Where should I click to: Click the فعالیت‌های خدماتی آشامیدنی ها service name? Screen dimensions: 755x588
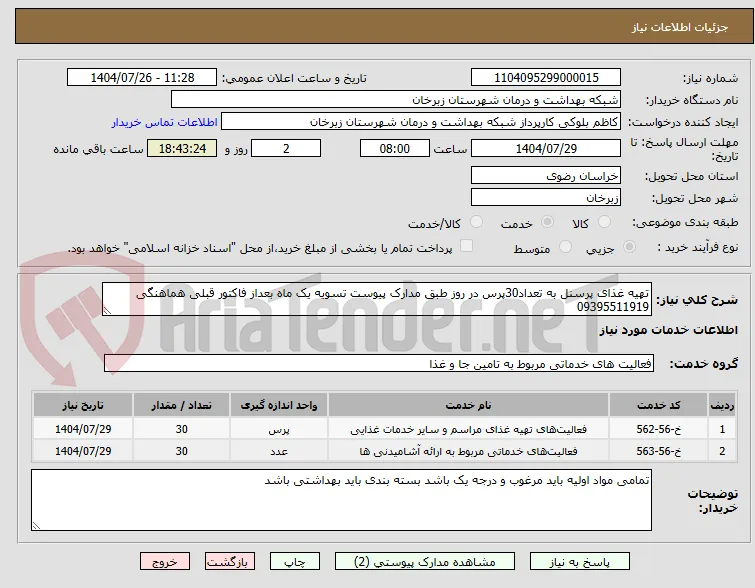[468, 451]
